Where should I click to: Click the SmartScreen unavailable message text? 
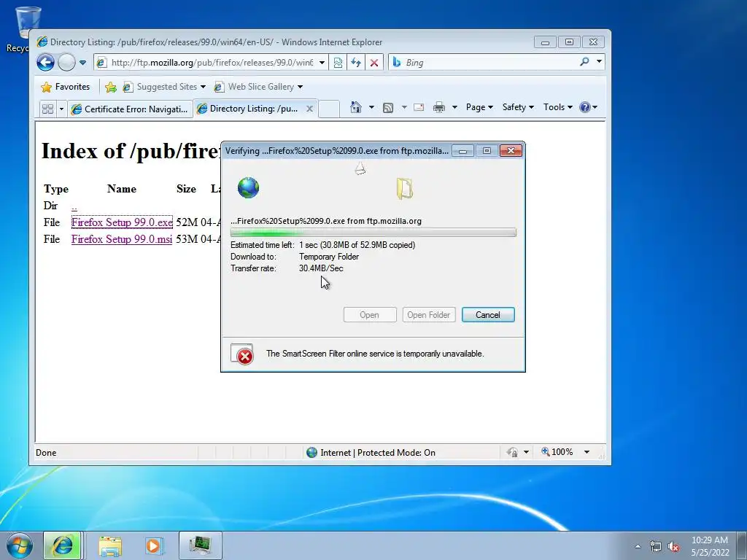[x=375, y=354]
